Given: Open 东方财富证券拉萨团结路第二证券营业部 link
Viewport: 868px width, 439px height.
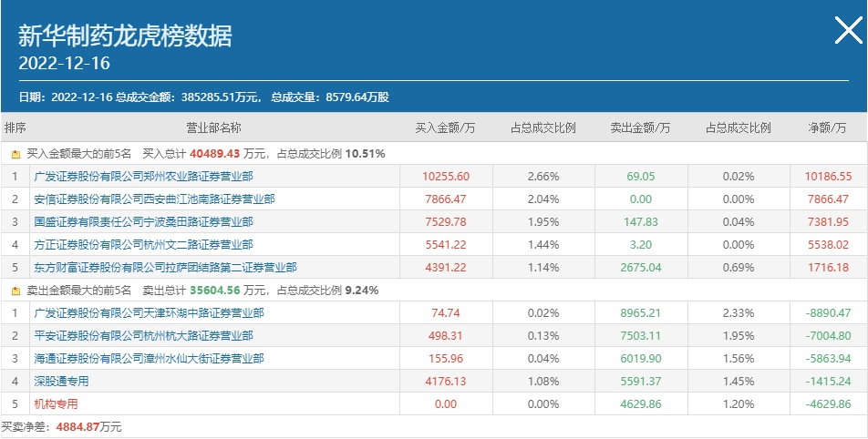Looking at the screenshot, I should pyautogui.click(x=165, y=268).
